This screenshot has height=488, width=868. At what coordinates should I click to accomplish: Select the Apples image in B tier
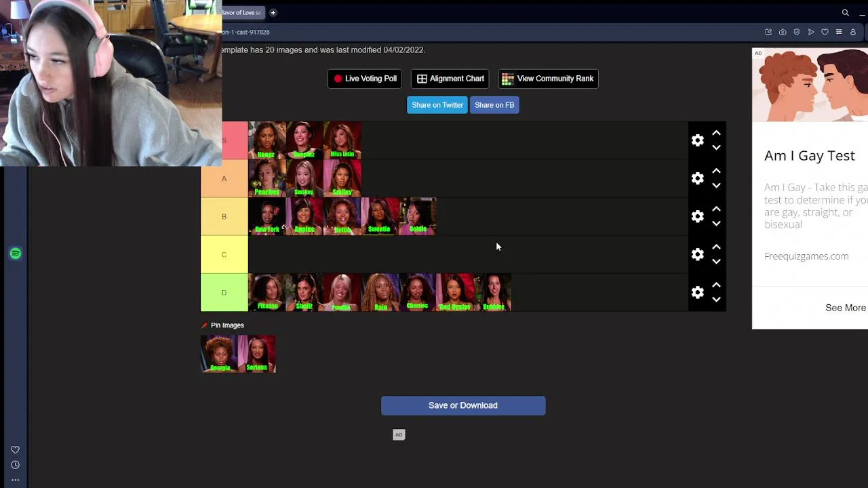304,216
